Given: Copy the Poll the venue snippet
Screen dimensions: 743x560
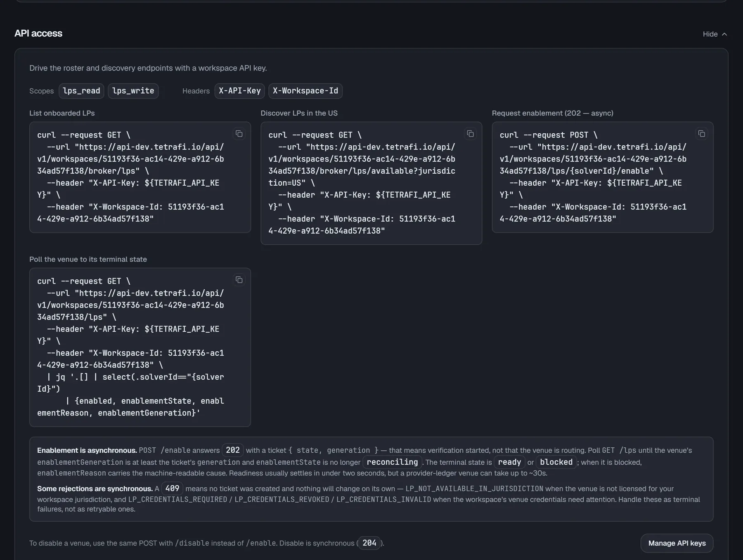Looking at the screenshot, I should click(x=239, y=280).
